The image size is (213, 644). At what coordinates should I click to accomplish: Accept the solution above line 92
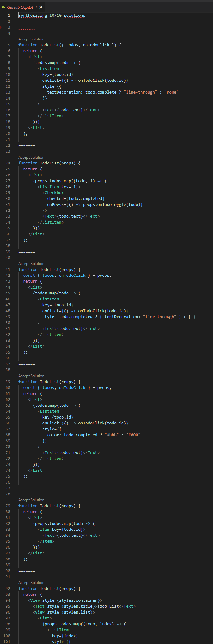tap(31, 583)
